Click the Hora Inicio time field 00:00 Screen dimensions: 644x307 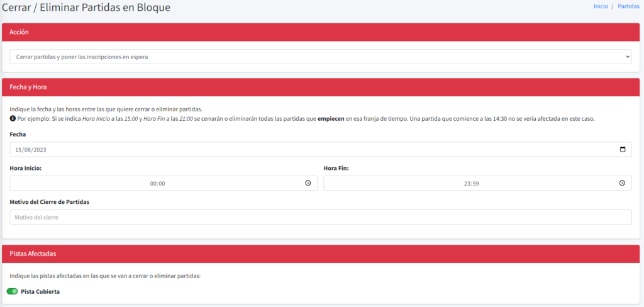[164, 183]
